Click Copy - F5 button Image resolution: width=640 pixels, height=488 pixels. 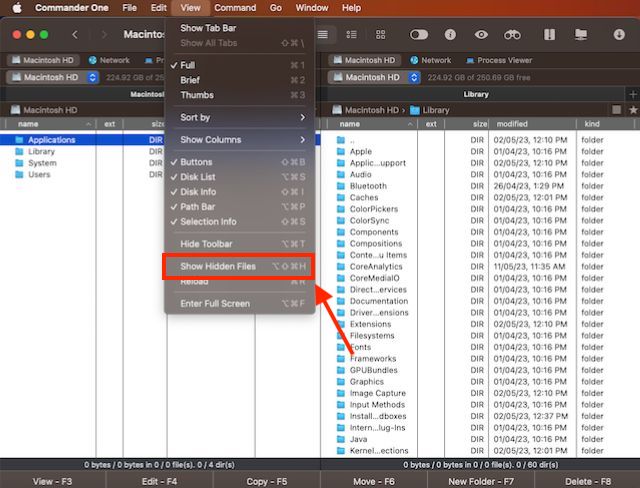[267, 481]
